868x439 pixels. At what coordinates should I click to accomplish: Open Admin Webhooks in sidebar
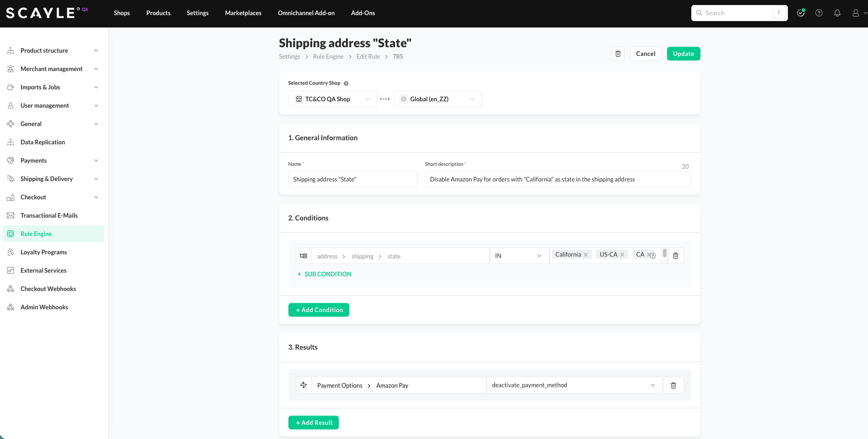[x=44, y=307]
